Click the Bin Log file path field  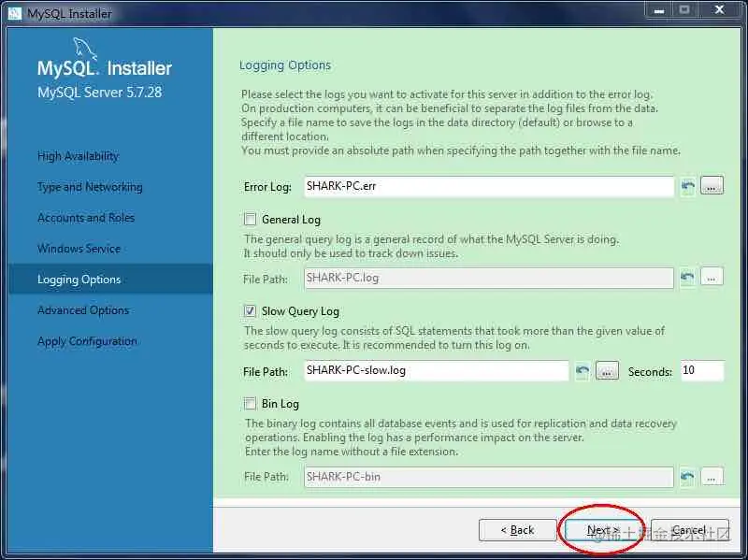click(x=489, y=477)
